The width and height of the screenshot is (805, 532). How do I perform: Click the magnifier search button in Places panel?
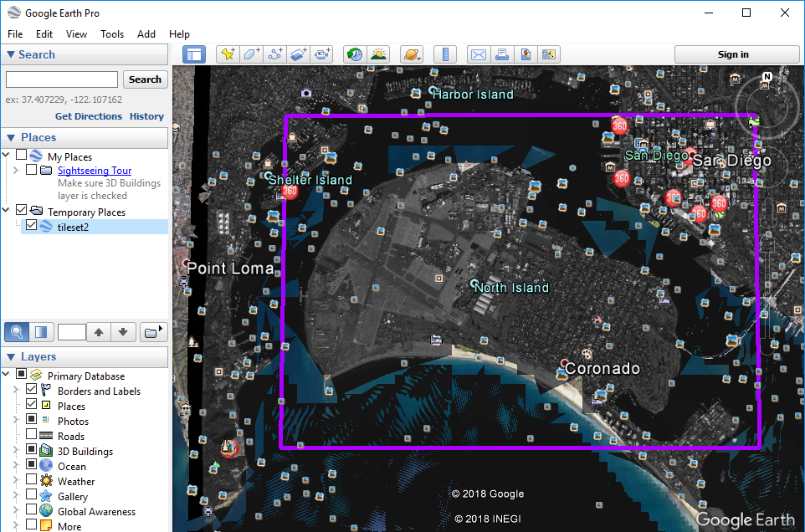click(x=17, y=332)
